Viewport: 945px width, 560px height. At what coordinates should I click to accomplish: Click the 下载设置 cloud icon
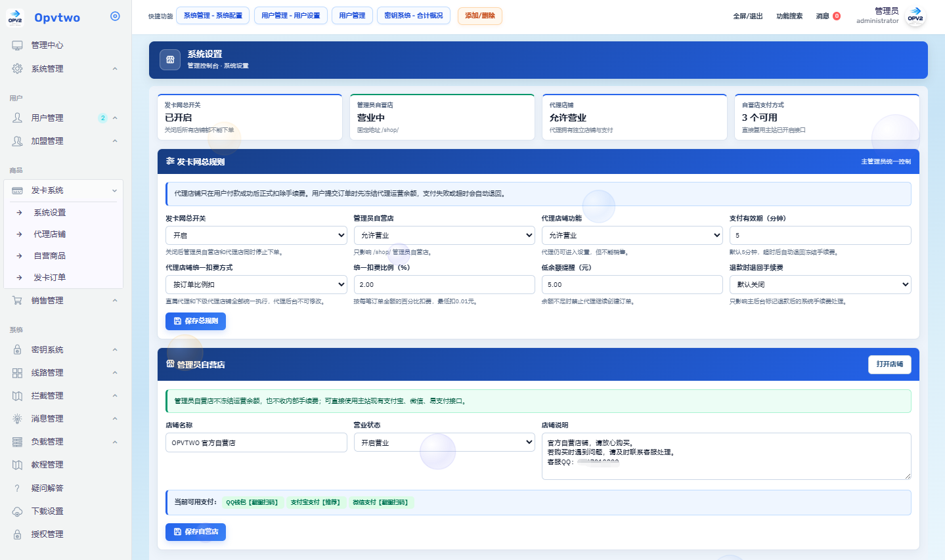[x=17, y=511]
